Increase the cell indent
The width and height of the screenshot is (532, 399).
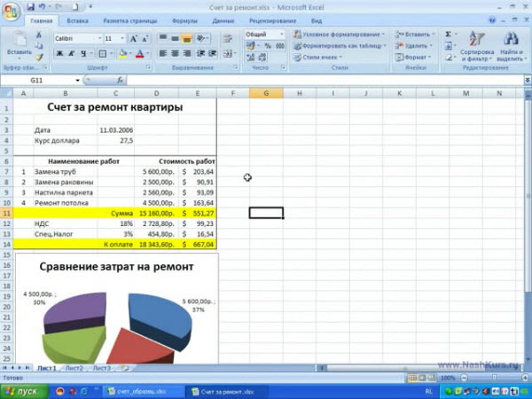pyautogui.click(x=213, y=53)
